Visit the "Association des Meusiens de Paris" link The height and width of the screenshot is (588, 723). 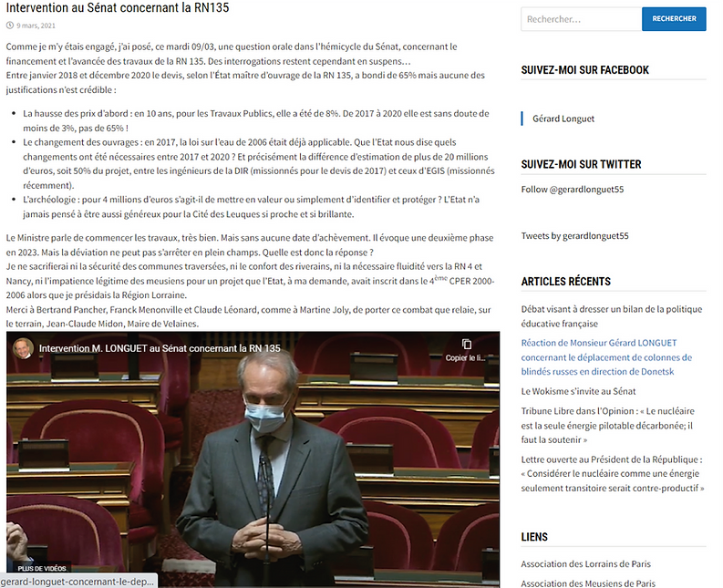pos(588,583)
